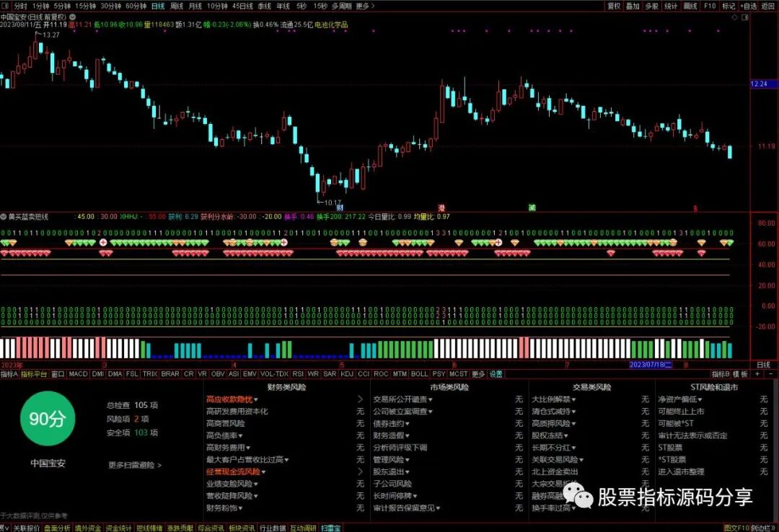Select the 多周期 multi-period view
Screen dimensions: 779x532
pyautogui.click(x=341, y=6)
